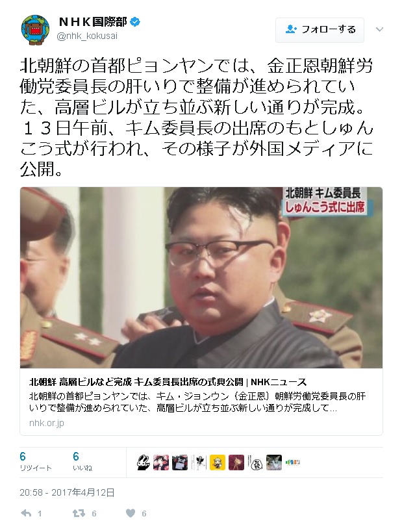The width and height of the screenshot is (402, 532).
Task: Open the @nhk_kokusai handle link
Action: [87, 36]
